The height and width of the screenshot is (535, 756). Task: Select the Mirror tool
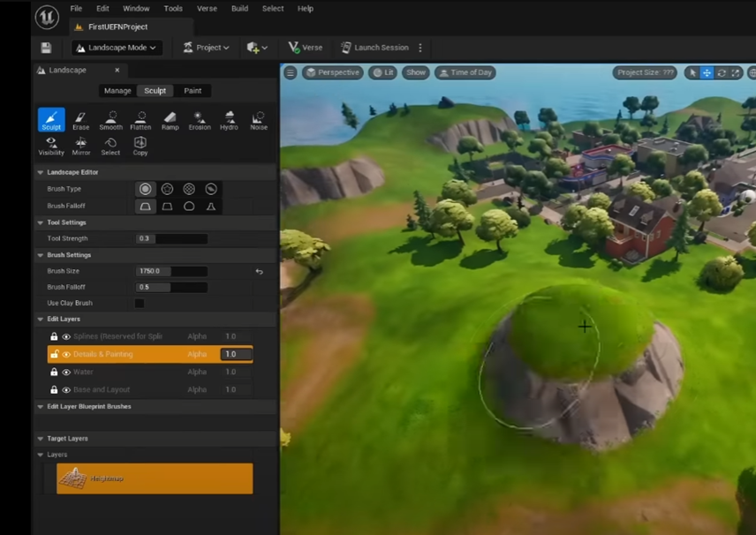tap(81, 146)
